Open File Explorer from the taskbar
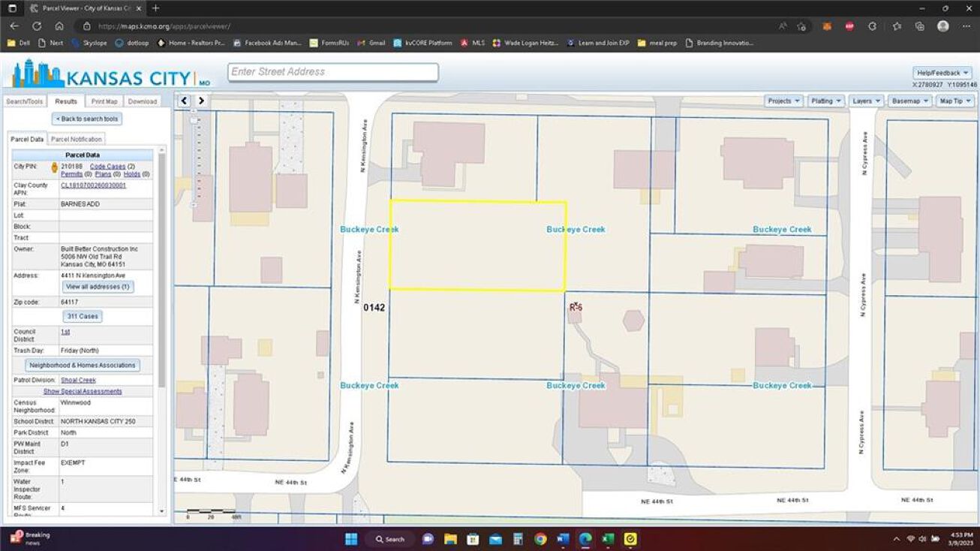 450,539
